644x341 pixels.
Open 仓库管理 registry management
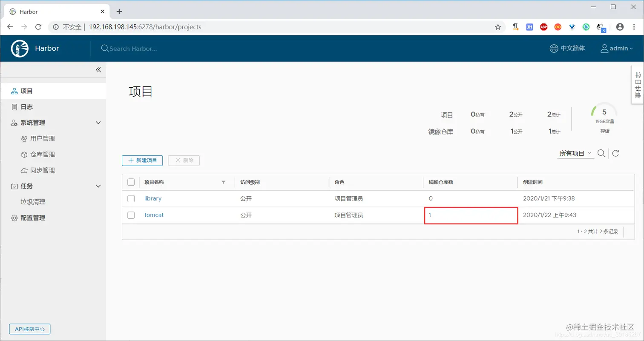(43, 154)
